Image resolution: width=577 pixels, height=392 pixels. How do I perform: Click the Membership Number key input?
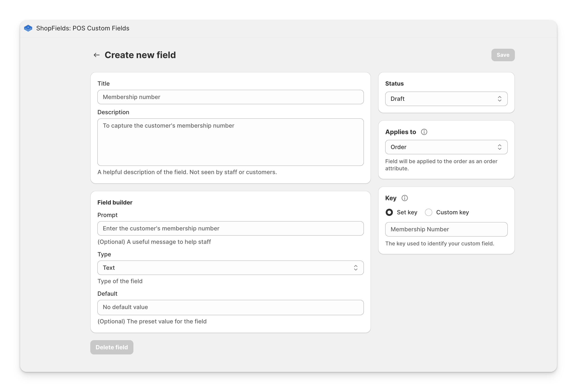446,229
